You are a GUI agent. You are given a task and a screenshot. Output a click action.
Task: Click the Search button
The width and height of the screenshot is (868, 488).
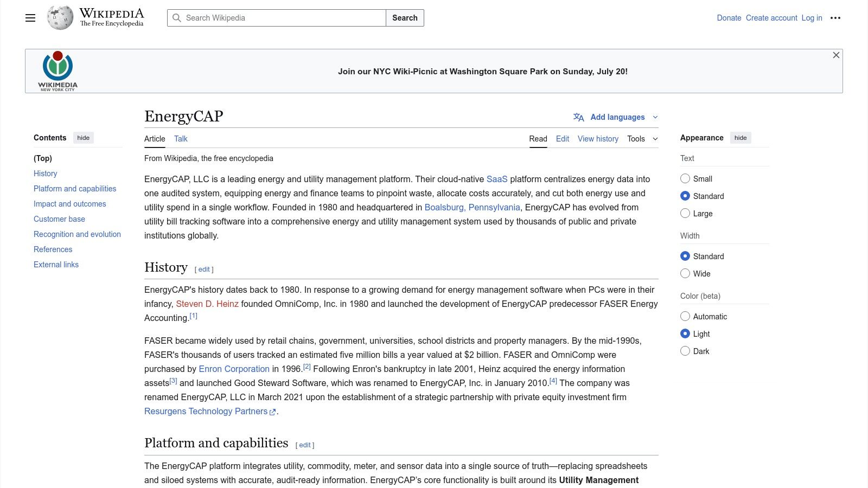405,18
